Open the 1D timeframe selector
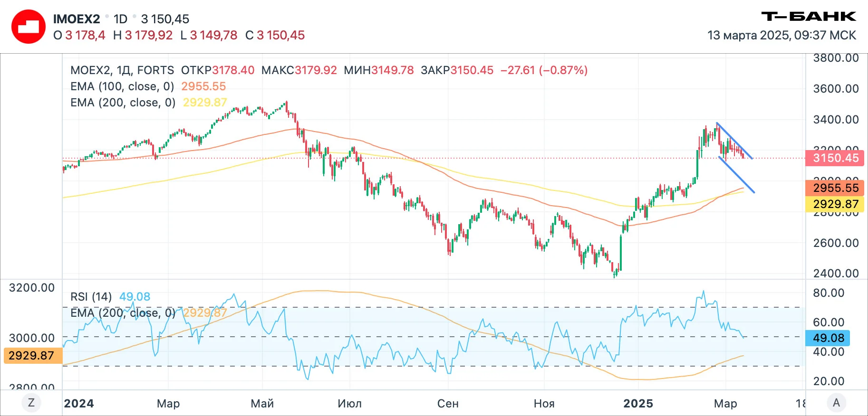The height and width of the screenshot is (416, 868). [x=120, y=19]
